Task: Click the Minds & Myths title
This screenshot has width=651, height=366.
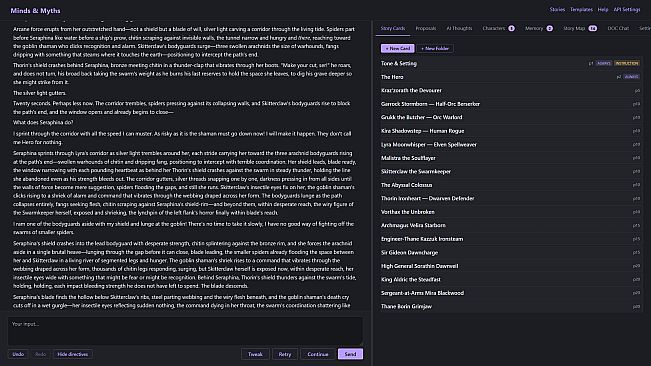Action: click(35, 11)
